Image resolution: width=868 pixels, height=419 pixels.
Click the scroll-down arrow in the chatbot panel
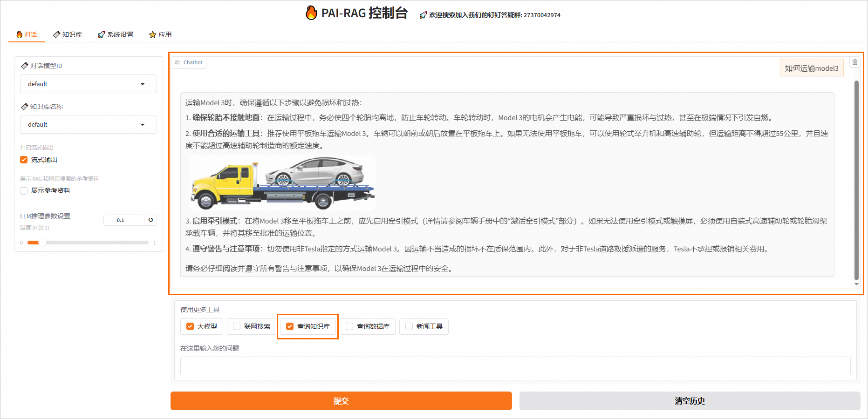click(x=856, y=284)
